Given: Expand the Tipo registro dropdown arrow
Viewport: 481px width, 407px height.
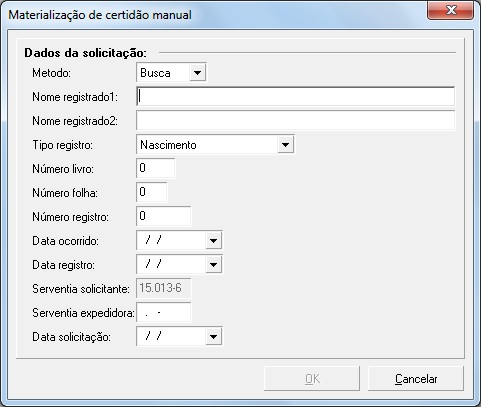Looking at the screenshot, I should (285, 144).
